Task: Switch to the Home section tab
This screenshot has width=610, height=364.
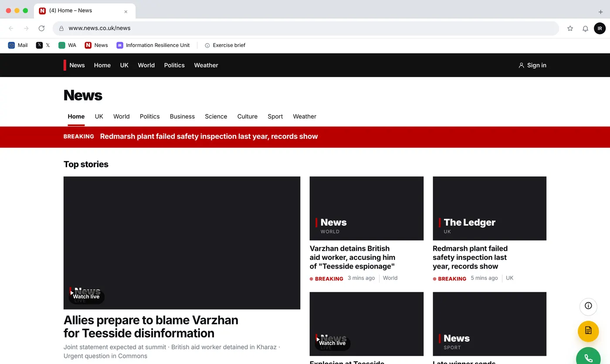Action: (76, 117)
